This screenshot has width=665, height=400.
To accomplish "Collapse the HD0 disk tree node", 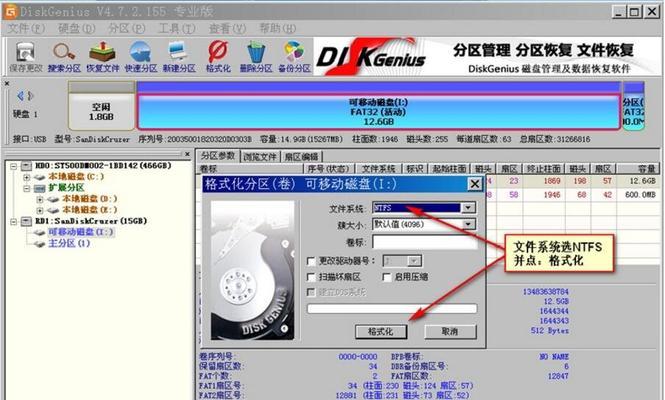I will coord(14,166).
